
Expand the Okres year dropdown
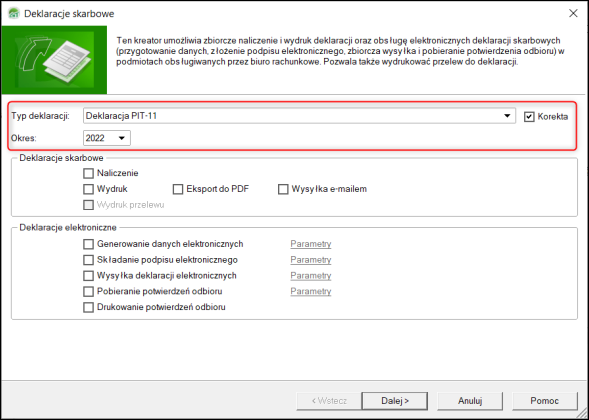(x=121, y=138)
